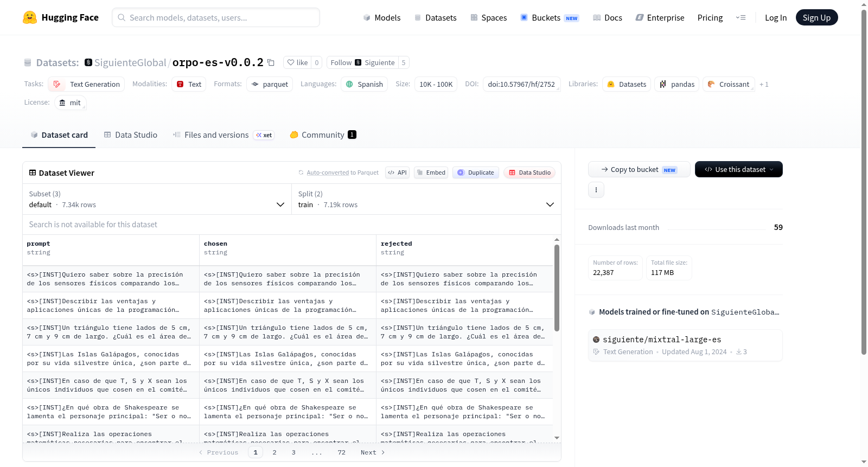
Task: Open the Use this dataset dropdown
Action: coord(738,169)
